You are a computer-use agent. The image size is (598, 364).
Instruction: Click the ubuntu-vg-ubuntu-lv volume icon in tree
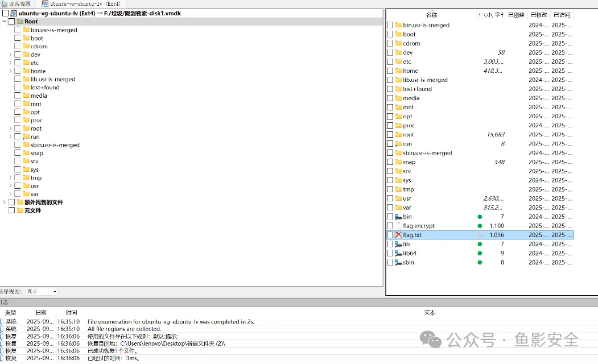pyautogui.click(x=14, y=13)
